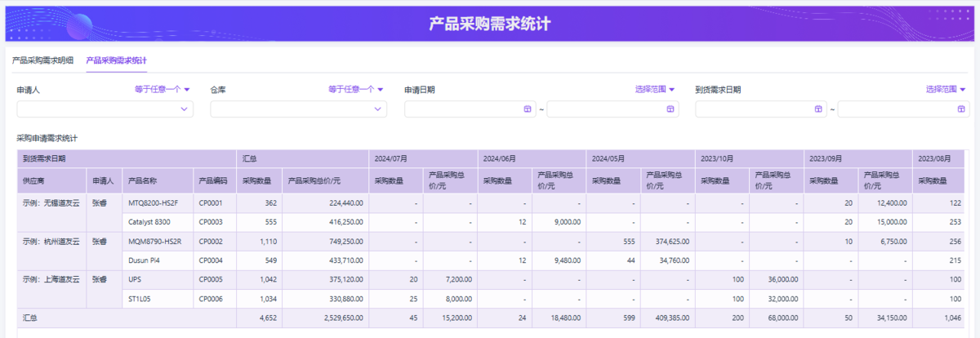This screenshot has width=980, height=338.
Task: Click the chevron in 仓库 select box
Action: click(377, 109)
